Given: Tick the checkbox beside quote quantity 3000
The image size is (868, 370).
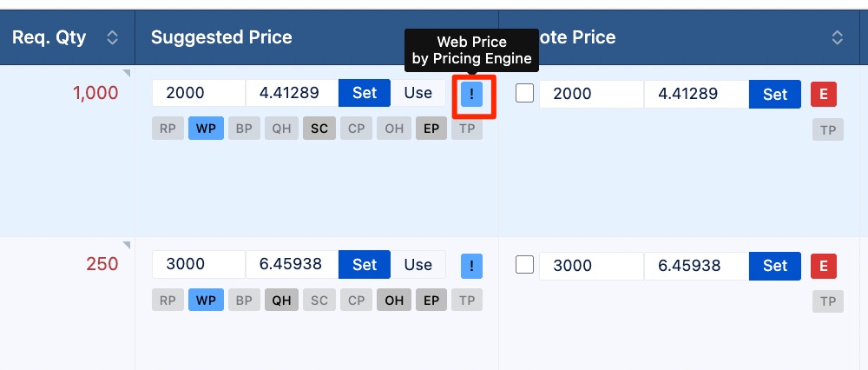Looking at the screenshot, I should pos(525,265).
